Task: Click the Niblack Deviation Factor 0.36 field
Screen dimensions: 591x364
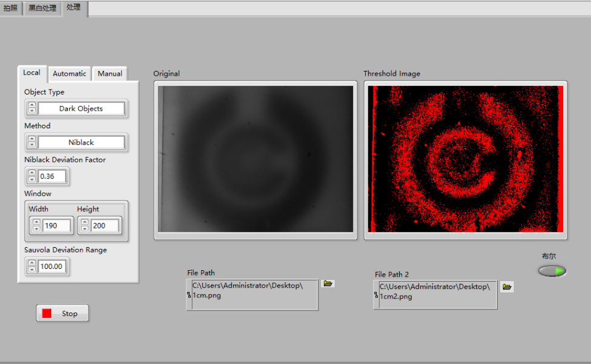Action: pos(52,176)
